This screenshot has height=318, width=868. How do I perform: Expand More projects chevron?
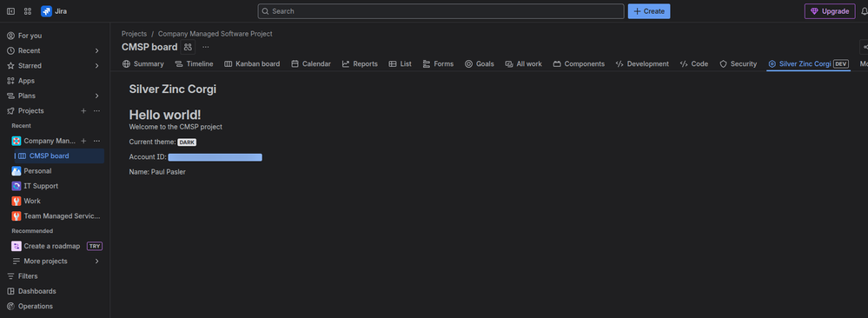tap(96, 261)
